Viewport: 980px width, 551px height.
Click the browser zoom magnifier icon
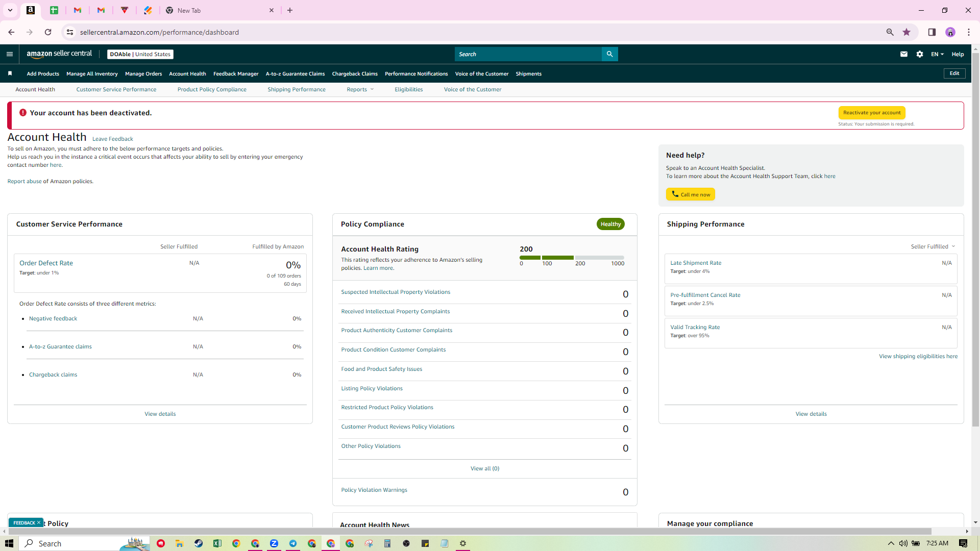tap(890, 32)
